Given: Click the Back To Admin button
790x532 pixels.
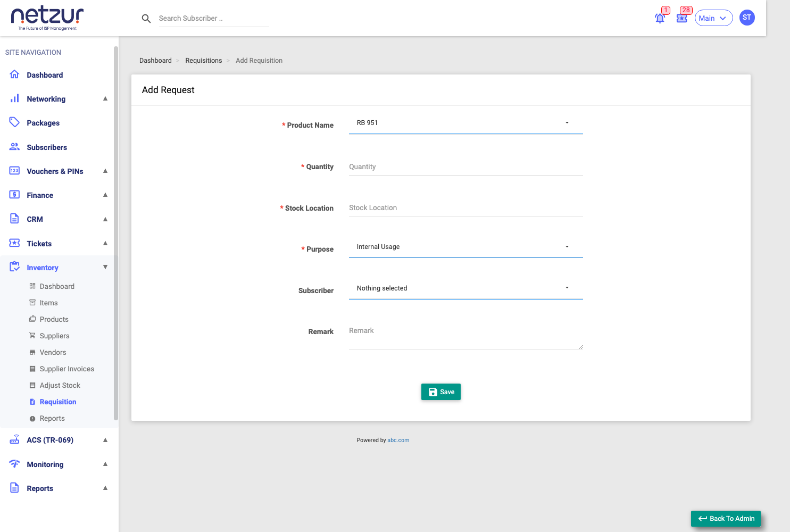Looking at the screenshot, I should point(726,519).
